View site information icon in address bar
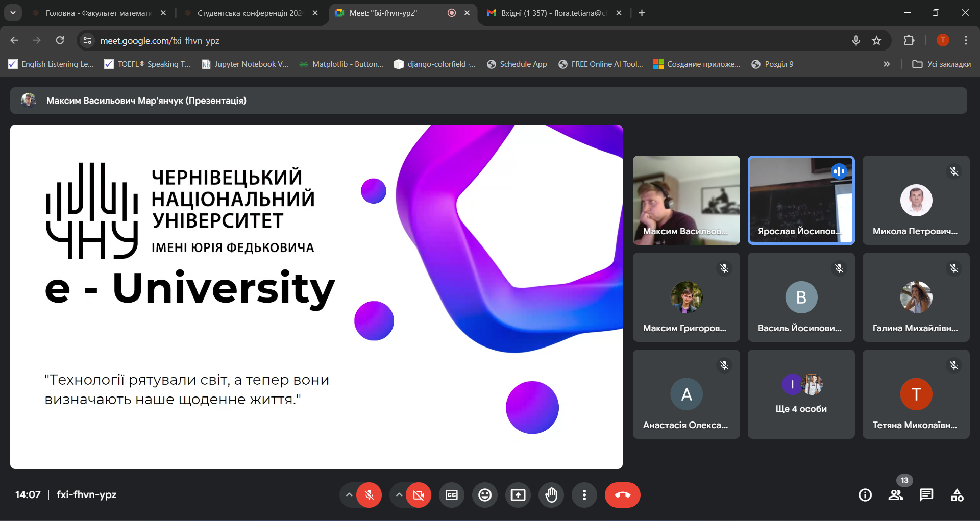The width and height of the screenshot is (980, 521). click(88, 40)
